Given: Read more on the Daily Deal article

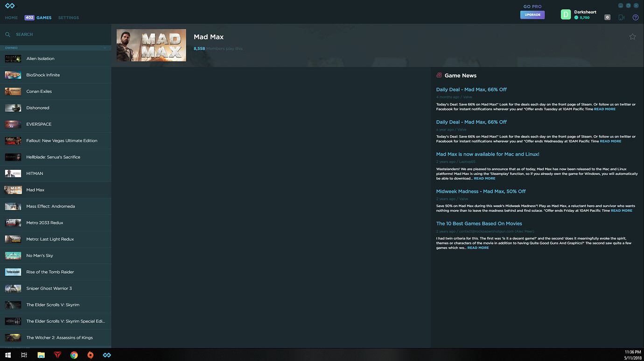Looking at the screenshot, I should tap(604, 109).
